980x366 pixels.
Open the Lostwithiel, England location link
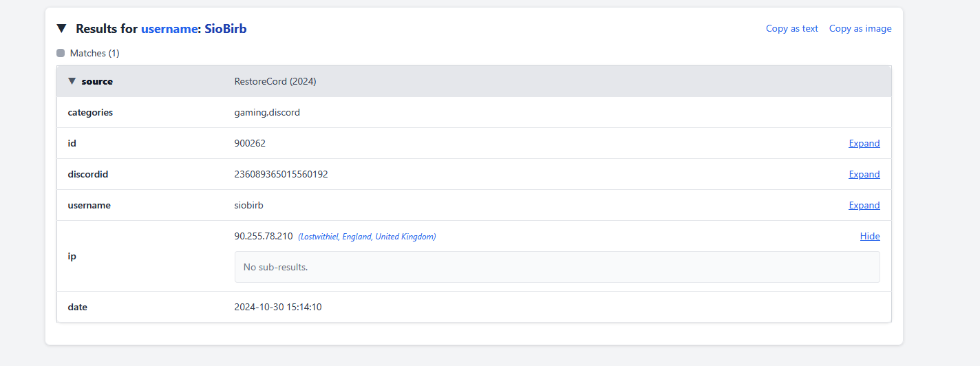point(367,237)
